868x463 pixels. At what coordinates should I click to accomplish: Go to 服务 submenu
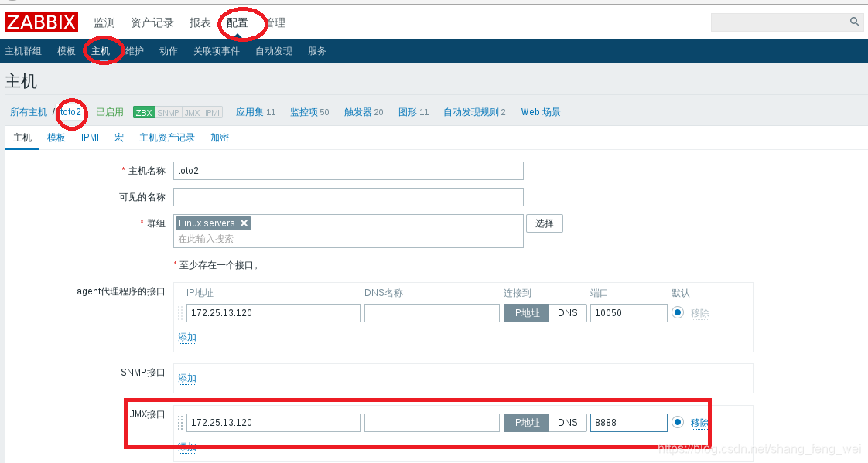(316, 51)
